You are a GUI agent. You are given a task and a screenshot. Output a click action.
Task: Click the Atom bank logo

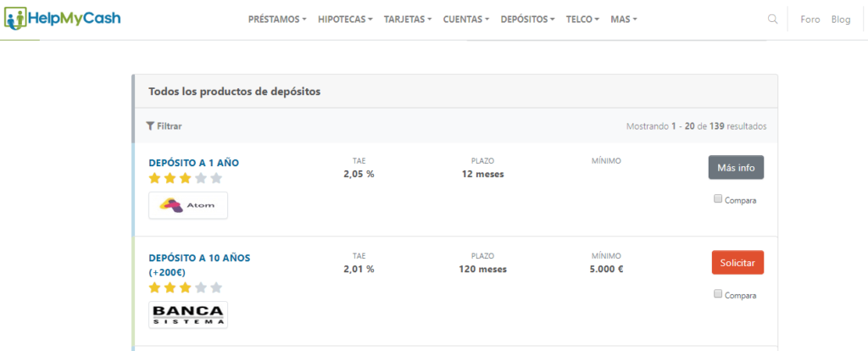pos(188,205)
